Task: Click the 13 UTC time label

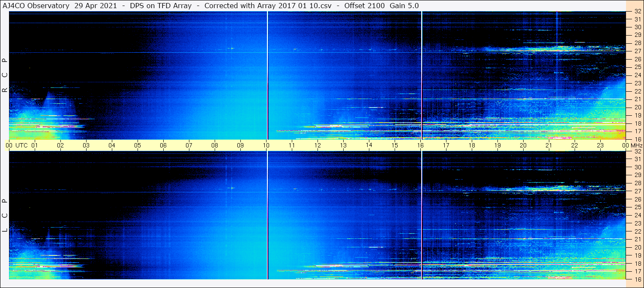Action: coord(343,145)
